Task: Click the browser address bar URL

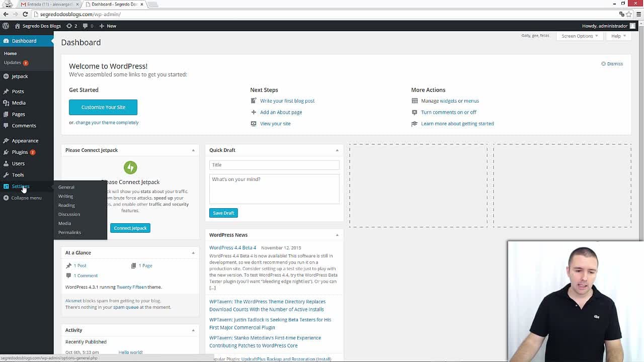Action: click(80, 14)
